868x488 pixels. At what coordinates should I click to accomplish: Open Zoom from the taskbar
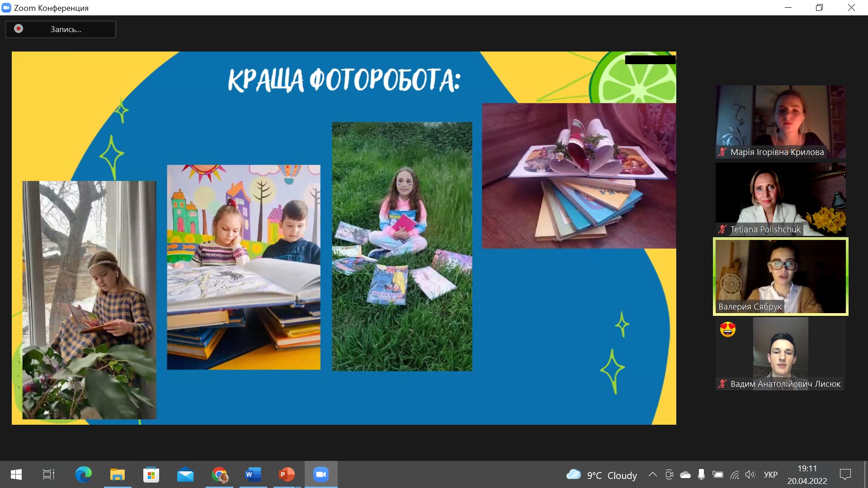click(321, 474)
